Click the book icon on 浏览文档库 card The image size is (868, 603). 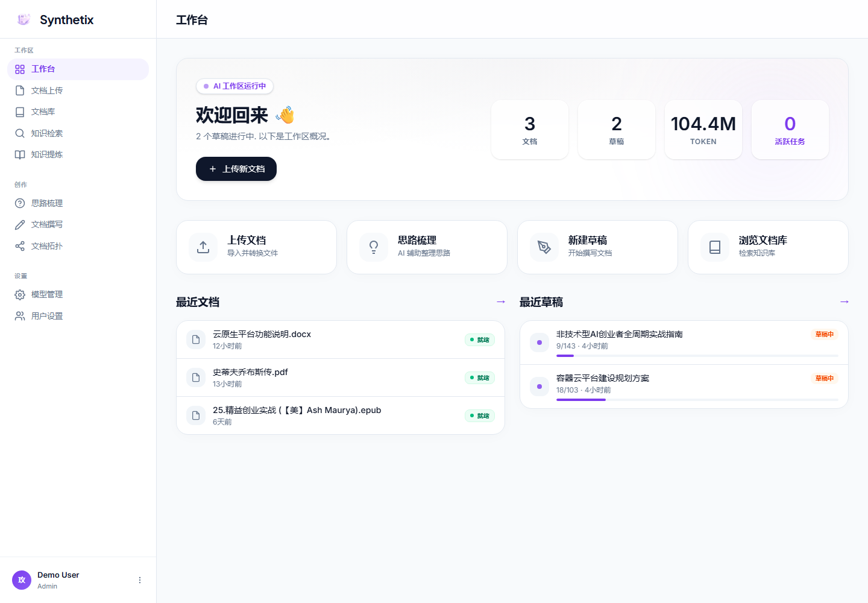pos(715,247)
